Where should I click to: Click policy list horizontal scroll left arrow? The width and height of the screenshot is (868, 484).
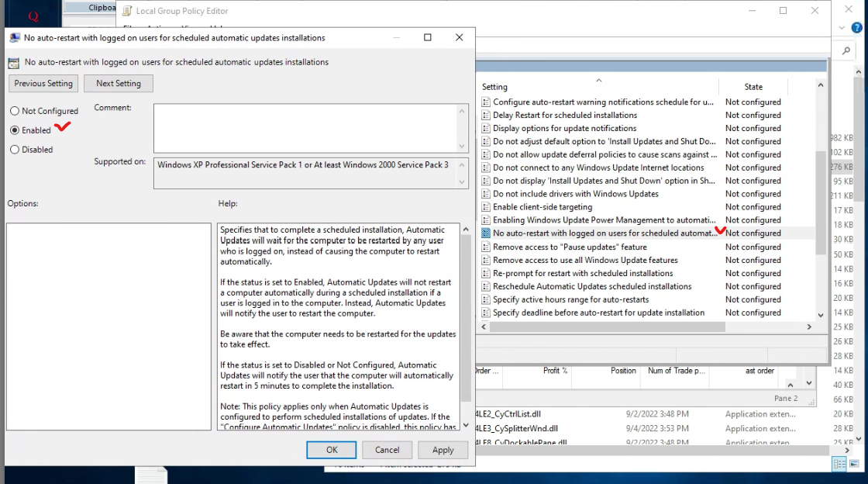[x=484, y=327]
